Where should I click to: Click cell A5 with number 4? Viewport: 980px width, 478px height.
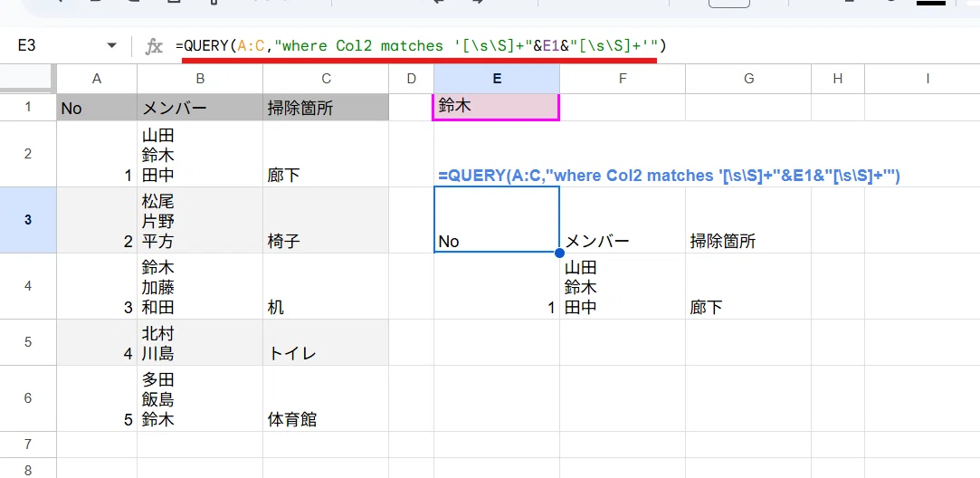coord(97,342)
